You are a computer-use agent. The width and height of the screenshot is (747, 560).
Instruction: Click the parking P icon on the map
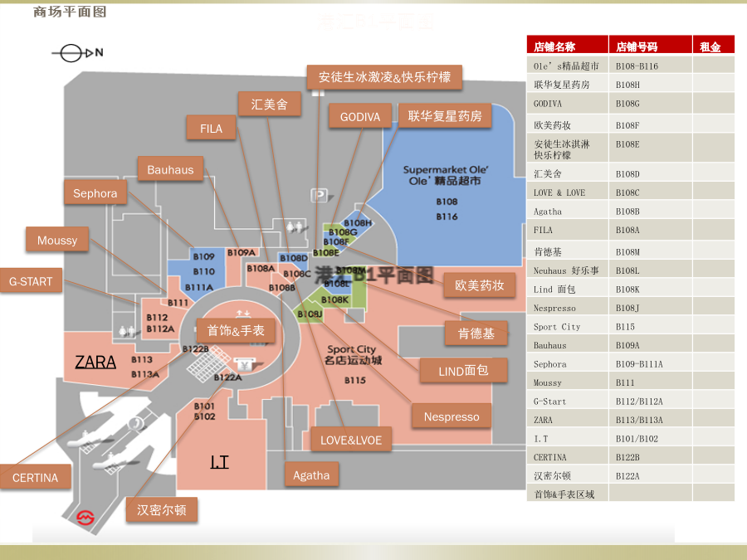coord(320,195)
